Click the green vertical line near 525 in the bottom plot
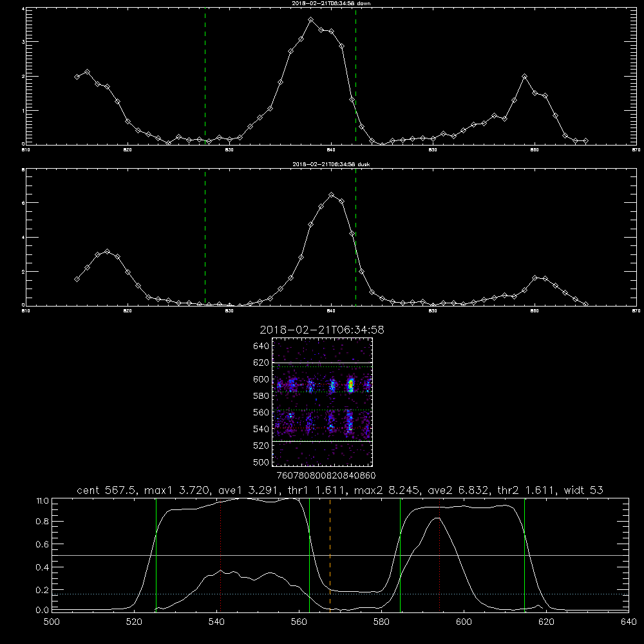 [156, 554]
